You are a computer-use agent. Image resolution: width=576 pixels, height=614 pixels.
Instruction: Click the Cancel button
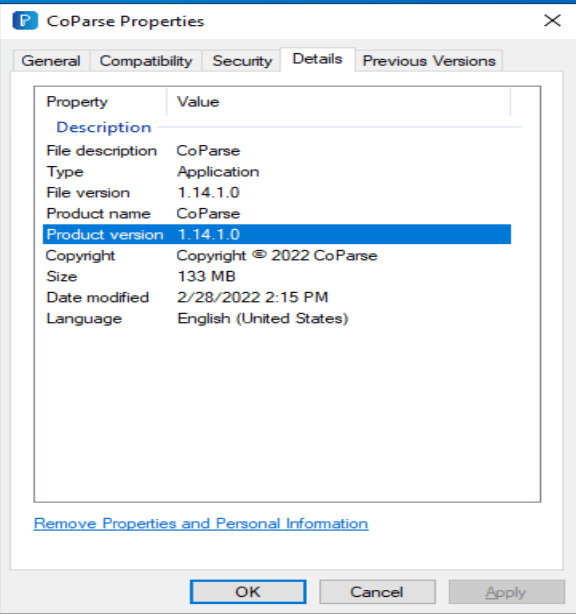[377, 592]
